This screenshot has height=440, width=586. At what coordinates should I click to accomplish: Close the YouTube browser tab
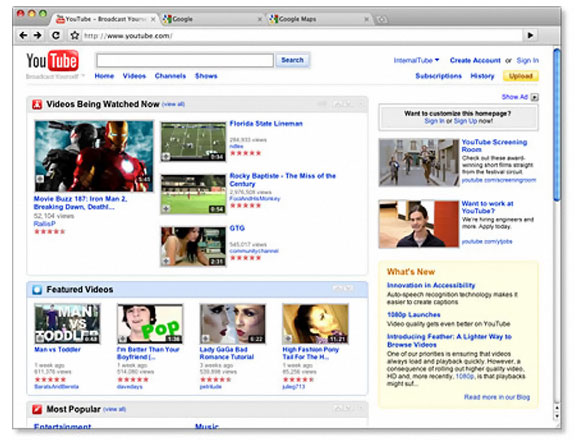(x=153, y=19)
